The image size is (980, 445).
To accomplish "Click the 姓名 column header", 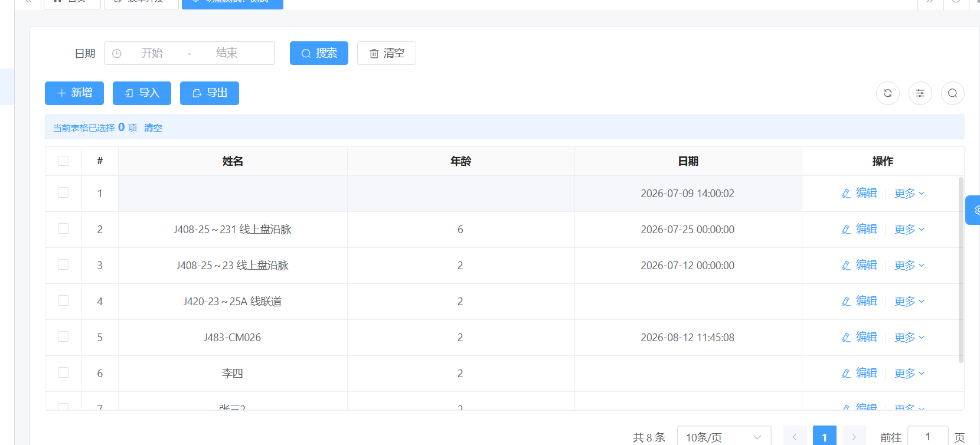I will tap(233, 161).
